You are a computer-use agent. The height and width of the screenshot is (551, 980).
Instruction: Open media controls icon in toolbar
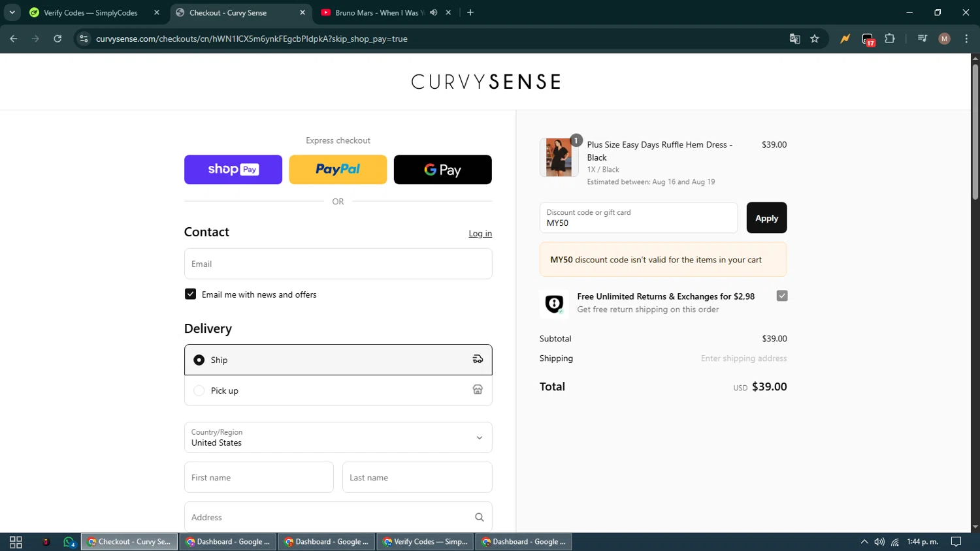(923, 39)
